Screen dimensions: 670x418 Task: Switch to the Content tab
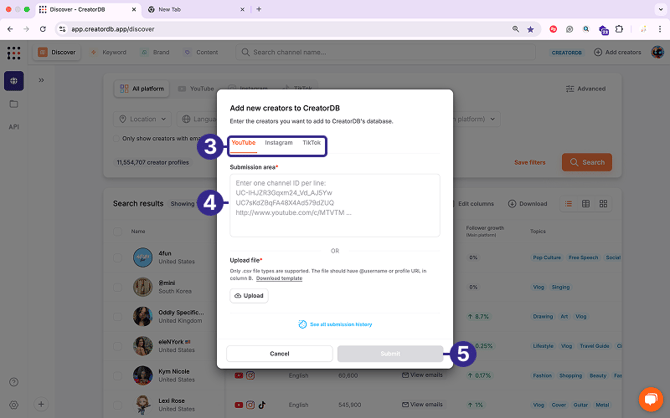coord(201,52)
